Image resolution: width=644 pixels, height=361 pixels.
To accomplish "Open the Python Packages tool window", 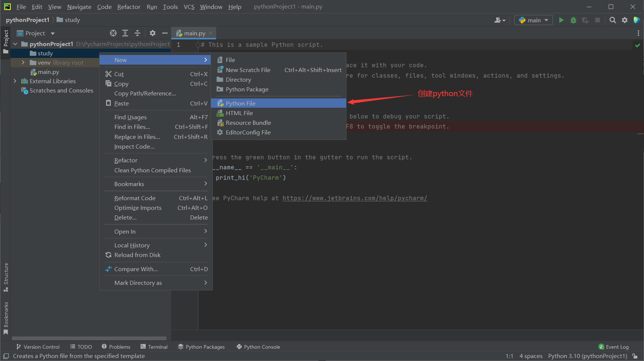I will (201, 347).
